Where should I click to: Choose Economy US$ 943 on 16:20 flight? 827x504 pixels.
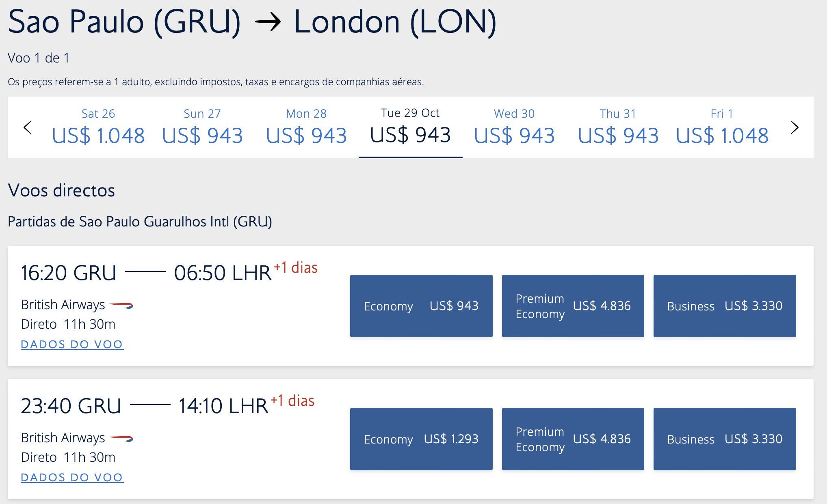[421, 306]
